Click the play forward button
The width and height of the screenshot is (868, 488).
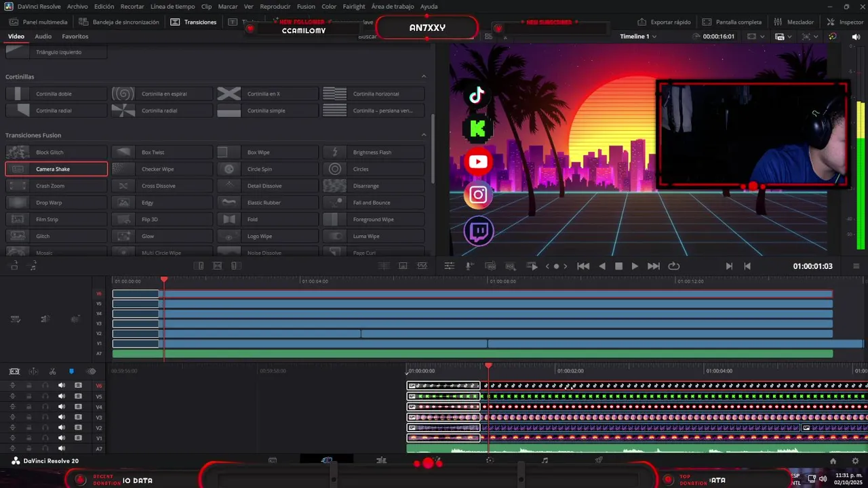pyautogui.click(x=635, y=266)
